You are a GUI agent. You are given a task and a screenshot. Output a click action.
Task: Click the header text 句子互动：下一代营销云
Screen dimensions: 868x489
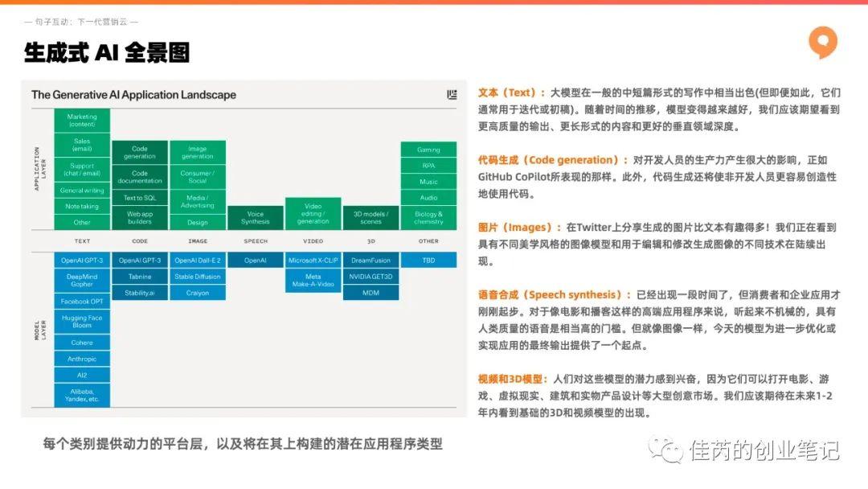pyautogui.click(x=81, y=22)
